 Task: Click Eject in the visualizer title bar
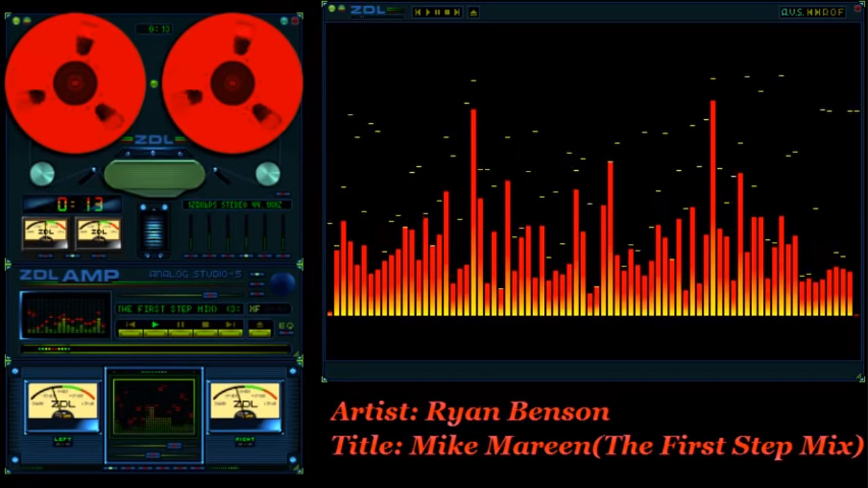click(x=473, y=12)
